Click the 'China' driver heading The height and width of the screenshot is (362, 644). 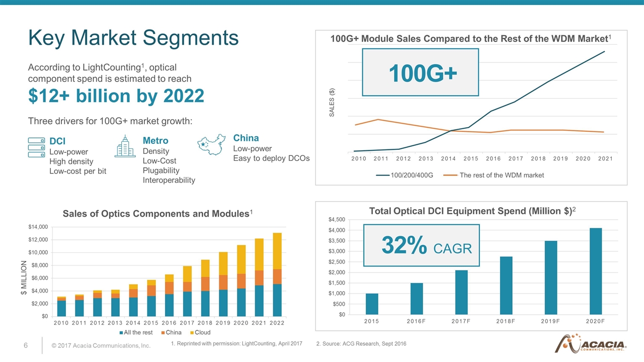246,138
